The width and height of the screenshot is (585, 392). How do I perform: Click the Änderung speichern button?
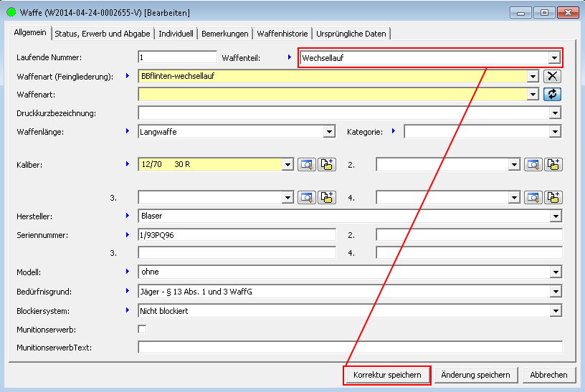(475, 375)
